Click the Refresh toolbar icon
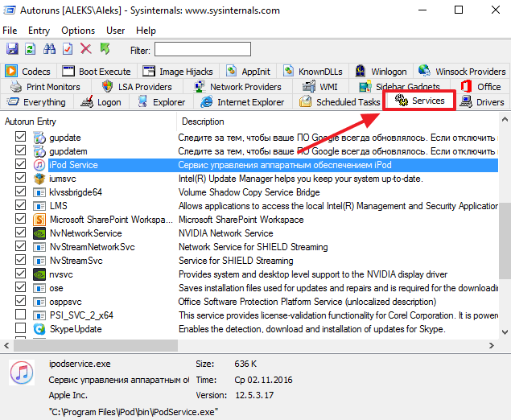 click(30, 50)
